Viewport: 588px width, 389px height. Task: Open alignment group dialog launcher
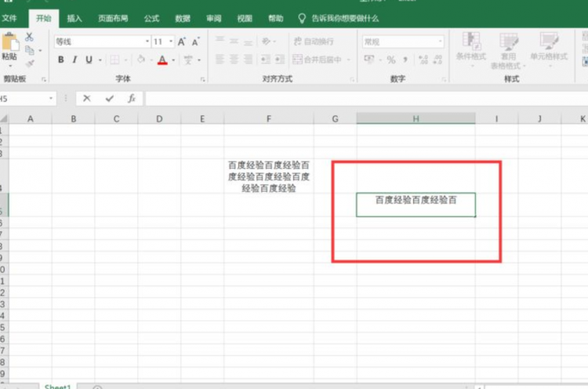(x=352, y=79)
